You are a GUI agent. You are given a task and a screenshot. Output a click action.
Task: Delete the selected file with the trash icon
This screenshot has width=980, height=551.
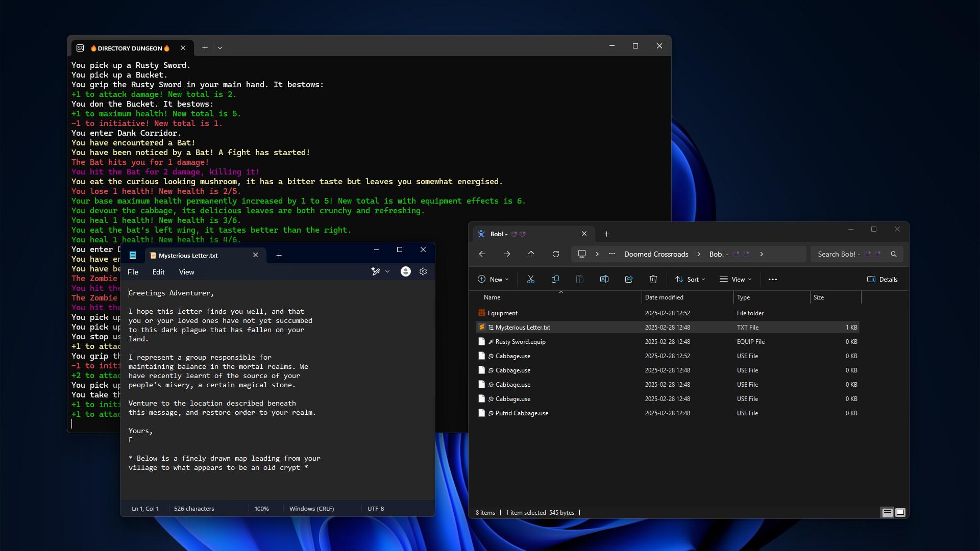(653, 279)
